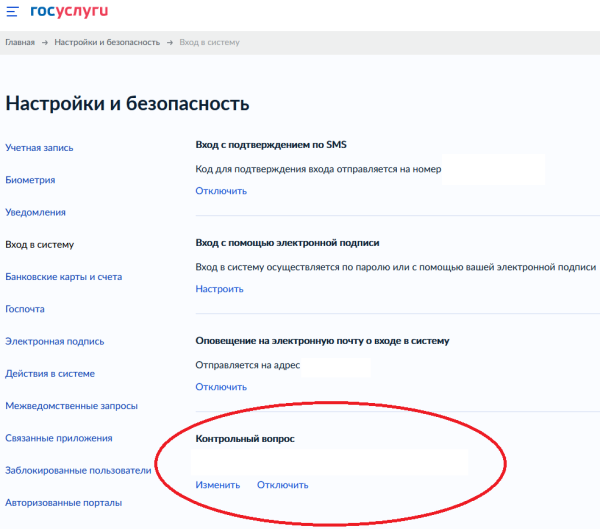Image resolution: width=600 pixels, height=529 pixels.
Task: Click Изменить for Контрольный вопрос
Action: (x=218, y=485)
